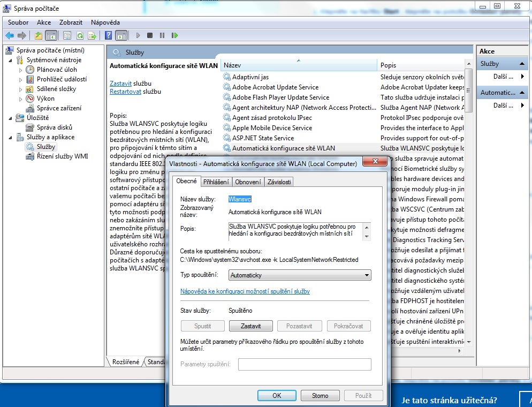Select Agent zásad protokolu IPsec row

click(x=343, y=117)
